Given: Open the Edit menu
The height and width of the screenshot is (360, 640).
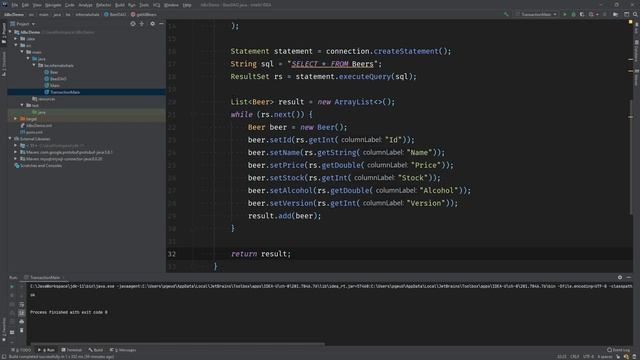Looking at the screenshot, I should (25, 5).
